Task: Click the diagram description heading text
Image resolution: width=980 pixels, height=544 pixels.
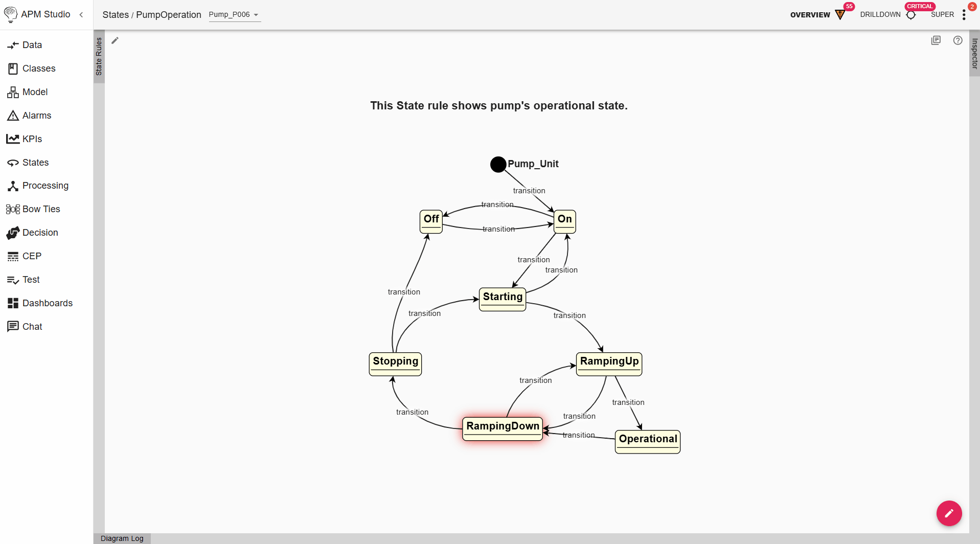Action: coord(499,106)
